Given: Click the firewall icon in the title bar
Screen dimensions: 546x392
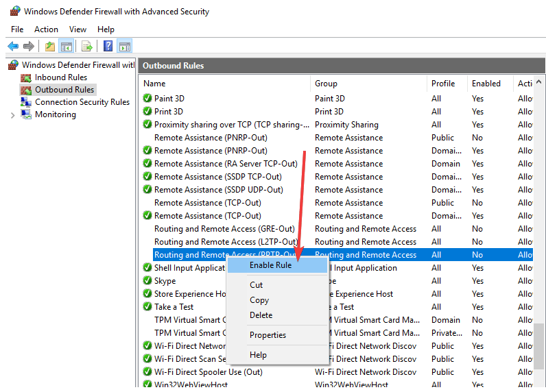Looking at the screenshot, I should pyautogui.click(x=15, y=11).
